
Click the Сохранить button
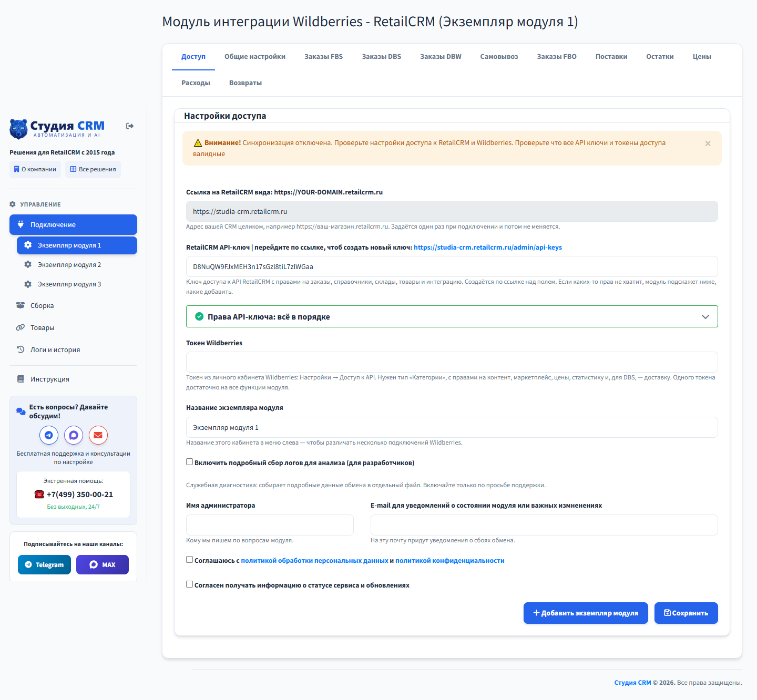(686, 613)
